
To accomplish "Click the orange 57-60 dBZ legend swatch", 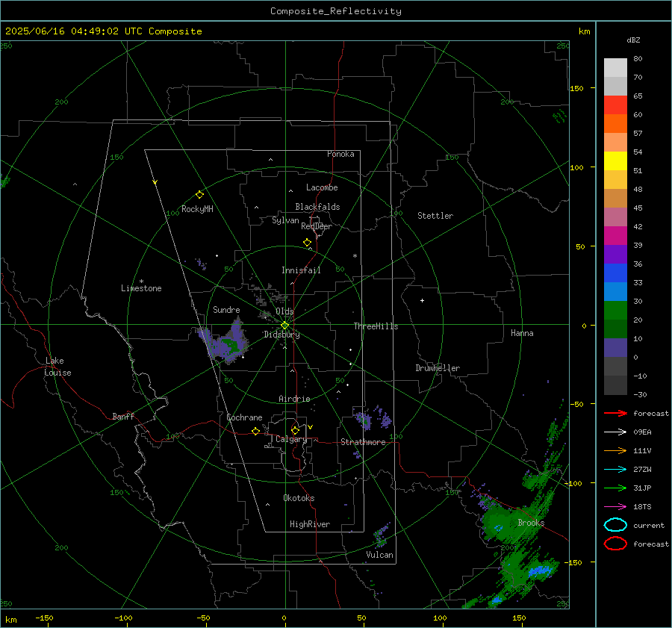I will (615, 124).
